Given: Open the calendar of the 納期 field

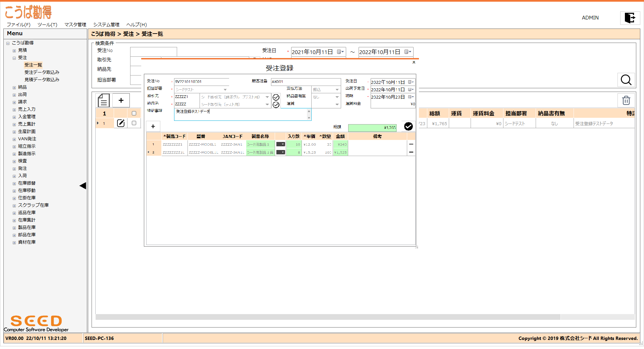Looking at the screenshot, I should pos(411,97).
